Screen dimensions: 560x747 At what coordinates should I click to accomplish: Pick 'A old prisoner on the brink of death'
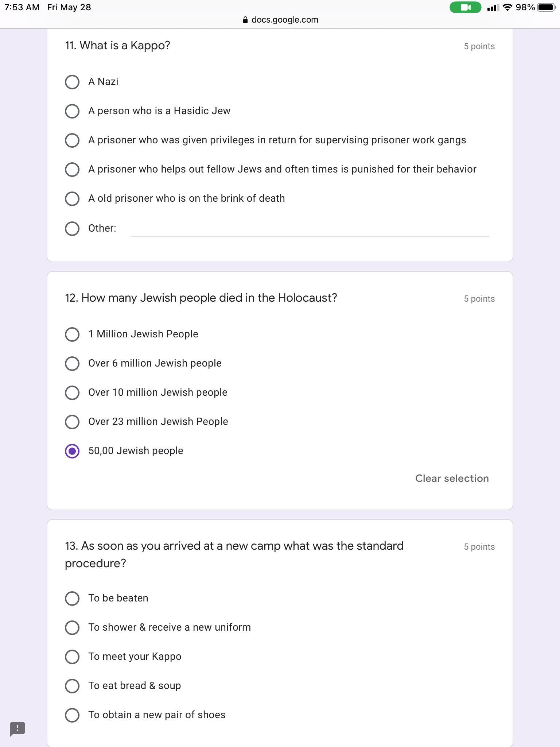click(x=72, y=199)
